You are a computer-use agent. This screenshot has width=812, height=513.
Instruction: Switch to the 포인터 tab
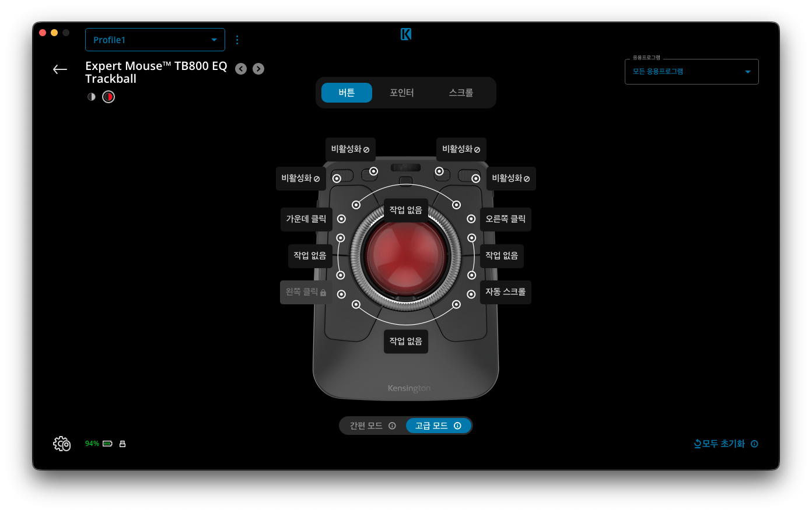coord(402,93)
